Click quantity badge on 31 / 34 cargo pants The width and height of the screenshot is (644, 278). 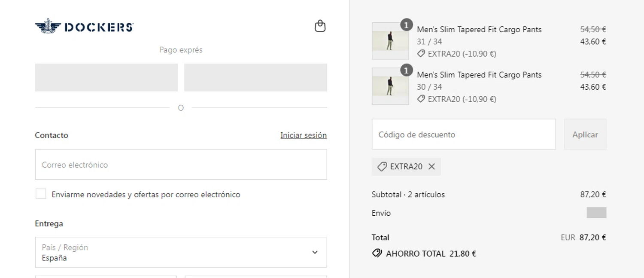point(407,25)
